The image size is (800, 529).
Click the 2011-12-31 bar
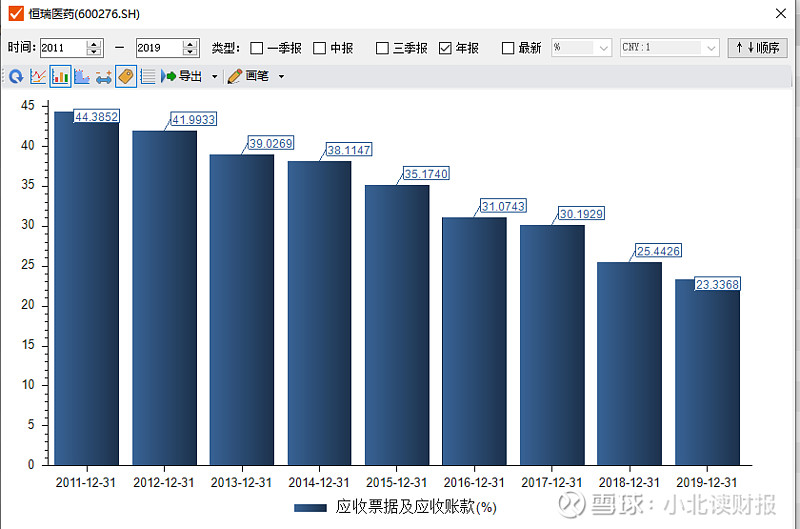pyautogui.click(x=87, y=288)
